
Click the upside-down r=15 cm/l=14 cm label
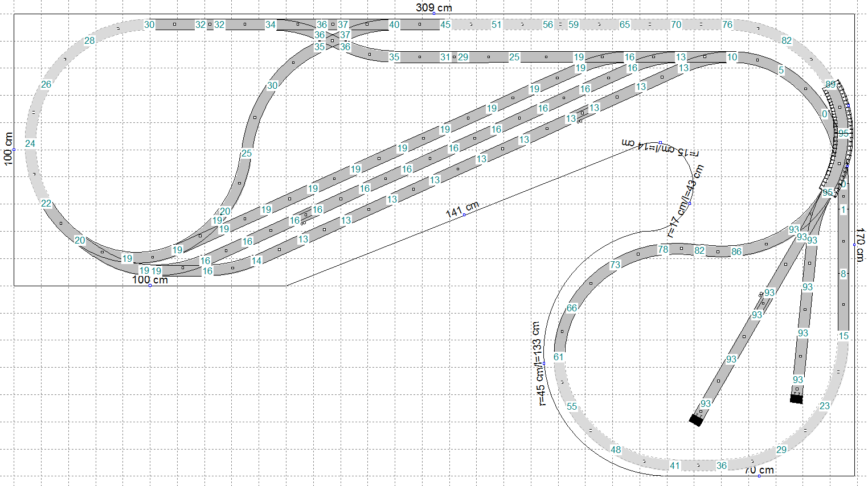point(661,147)
